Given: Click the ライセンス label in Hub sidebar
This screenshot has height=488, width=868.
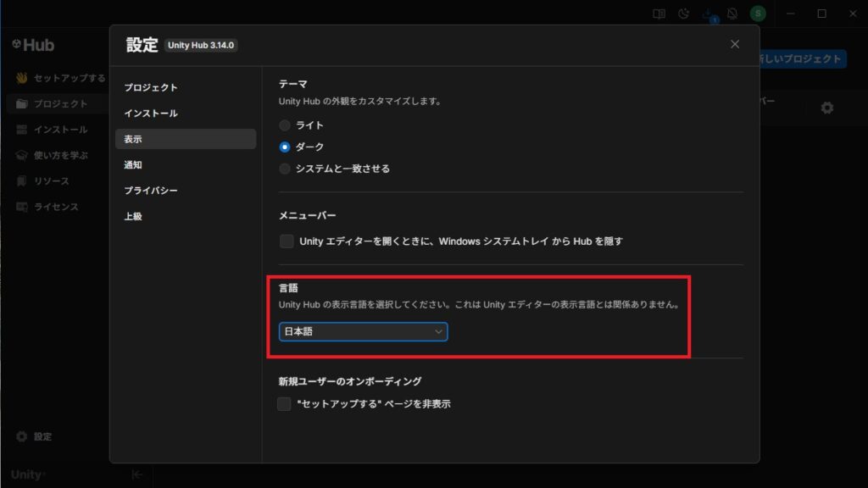Looking at the screenshot, I should (57, 207).
